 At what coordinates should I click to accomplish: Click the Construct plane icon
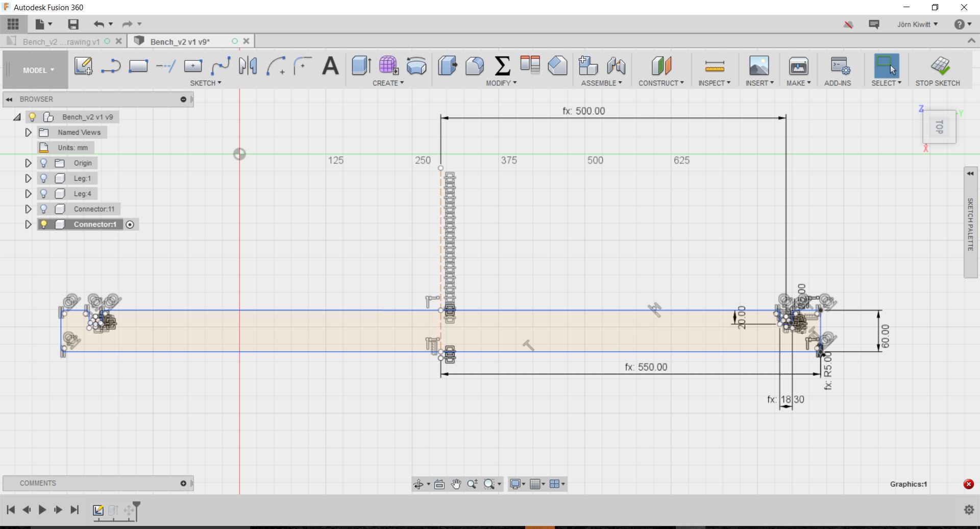[661, 66]
